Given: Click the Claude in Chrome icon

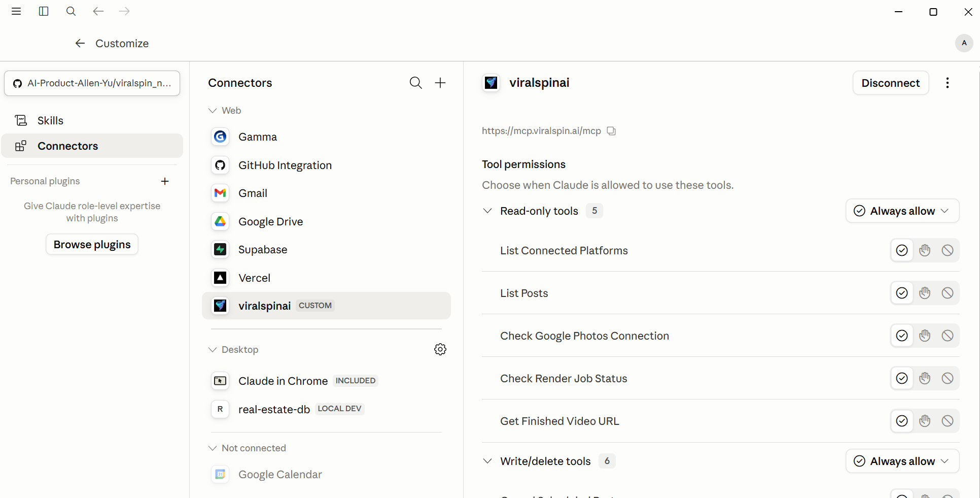Looking at the screenshot, I should 220,381.
